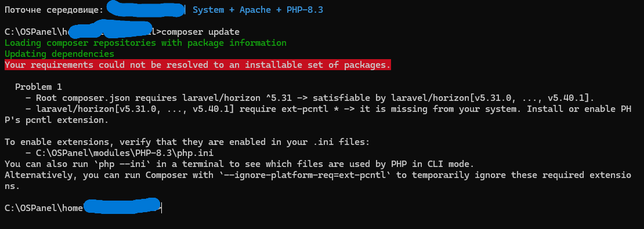
Task: Click the PHP-8.3\php.ini file path
Action: coord(124,153)
